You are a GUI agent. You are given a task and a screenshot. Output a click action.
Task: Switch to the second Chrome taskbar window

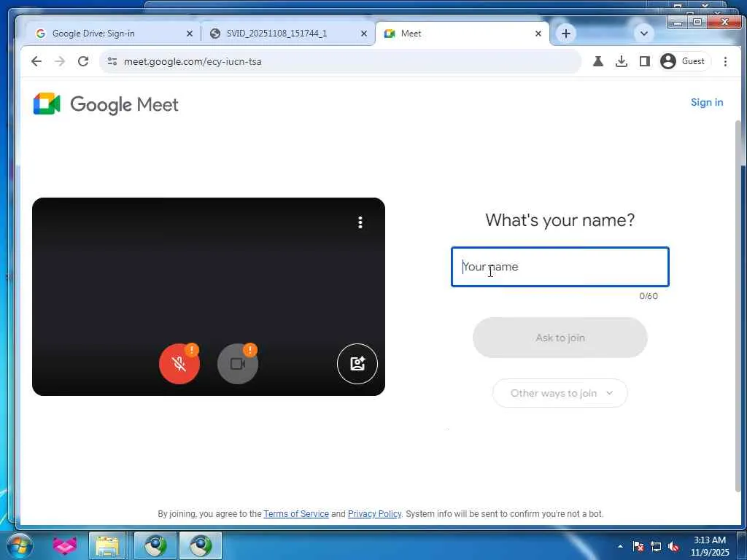(x=201, y=545)
